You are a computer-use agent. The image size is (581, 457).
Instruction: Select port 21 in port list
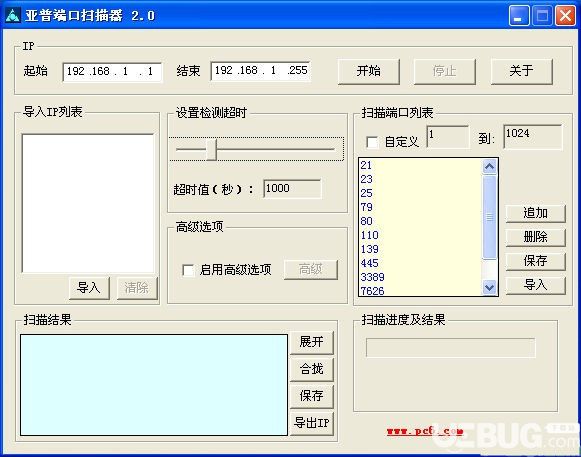[x=420, y=165]
